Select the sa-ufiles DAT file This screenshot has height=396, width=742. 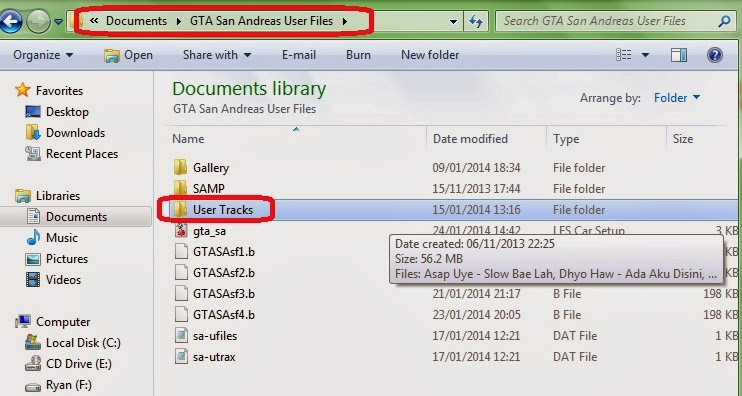215,336
